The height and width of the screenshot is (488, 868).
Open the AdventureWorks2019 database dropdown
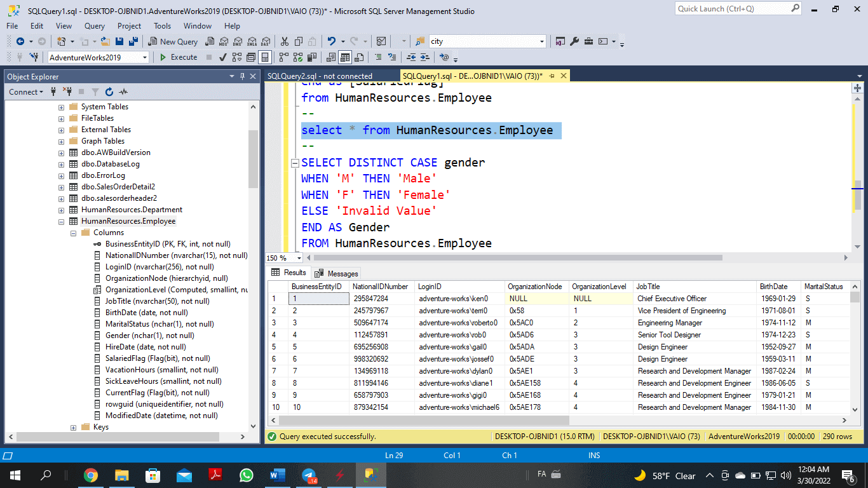[144, 57]
